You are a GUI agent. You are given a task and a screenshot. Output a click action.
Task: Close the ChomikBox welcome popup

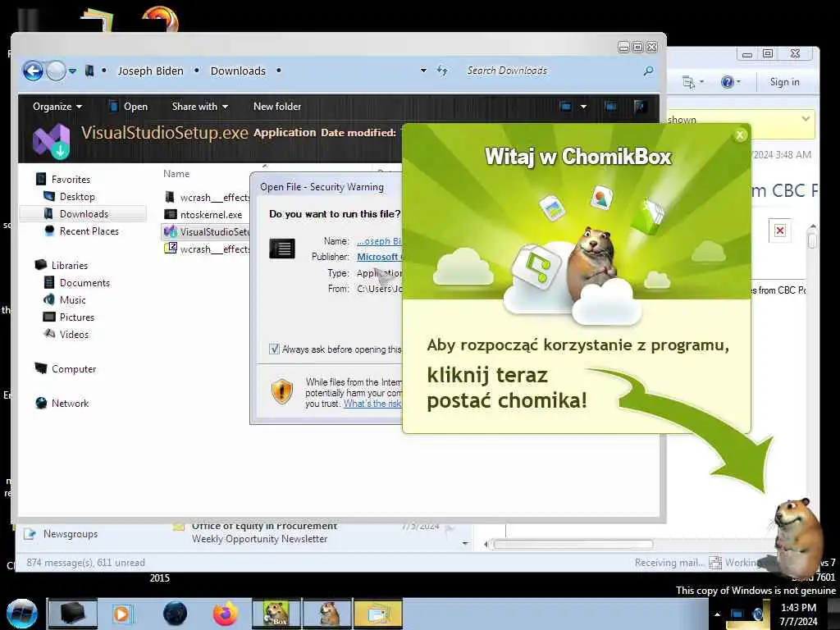pos(740,135)
